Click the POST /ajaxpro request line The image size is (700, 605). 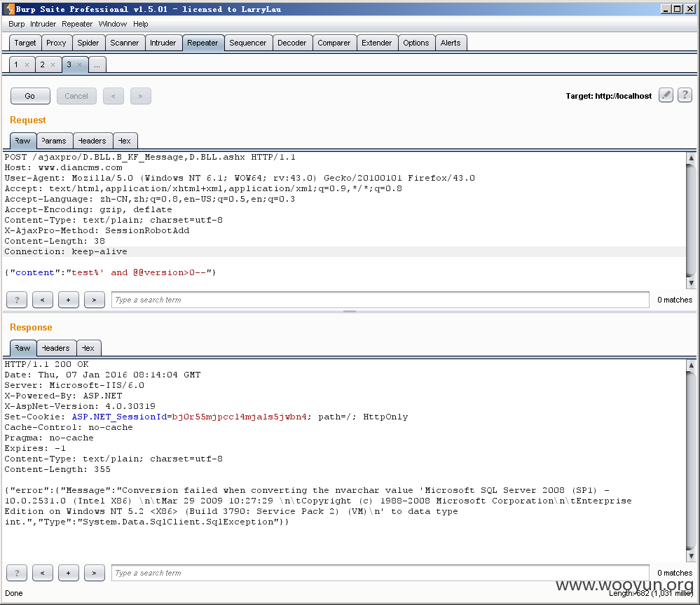point(150,157)
